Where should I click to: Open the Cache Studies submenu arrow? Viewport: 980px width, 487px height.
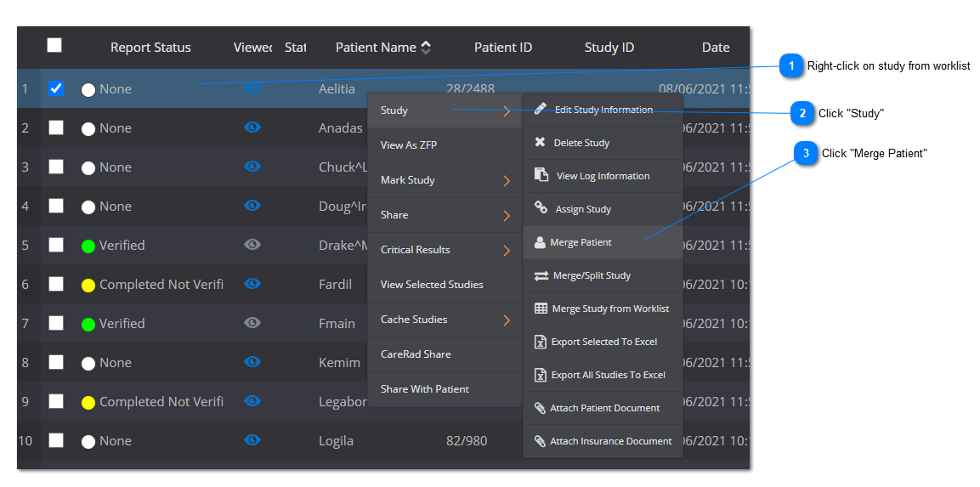click(507, 320)
